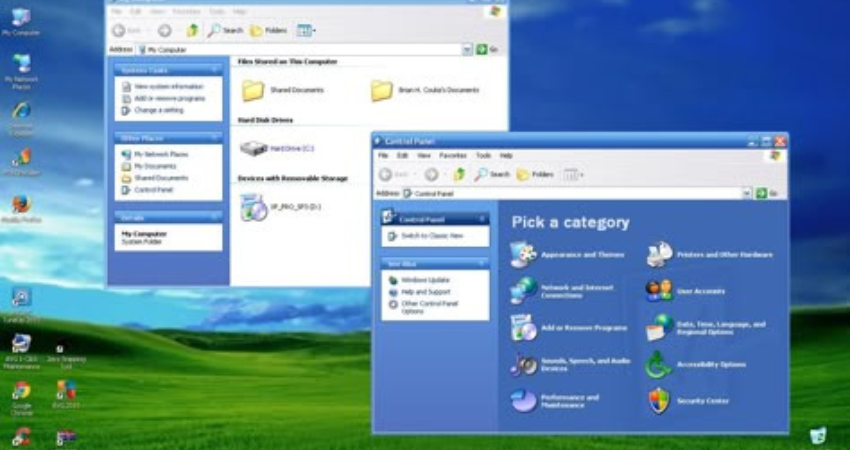Open User Accounts category
Screen dimensions: 850x450
(685, 291)
